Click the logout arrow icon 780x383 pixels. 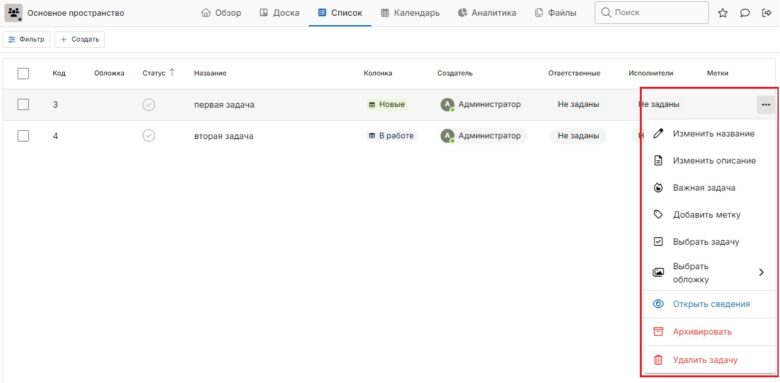[x=767, y=13]
